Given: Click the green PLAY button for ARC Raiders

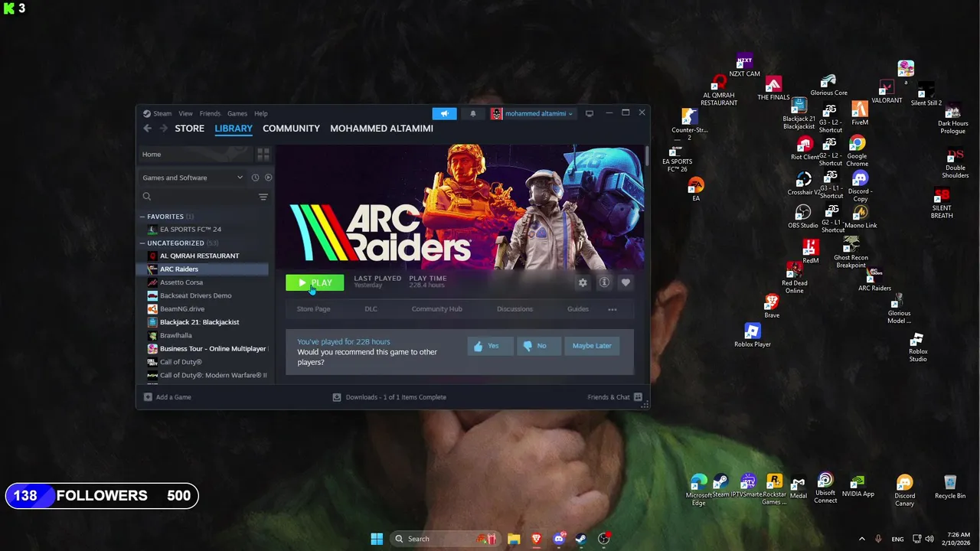Looking at the screenshot, I should pyautogui.click(x=315, y=283).
